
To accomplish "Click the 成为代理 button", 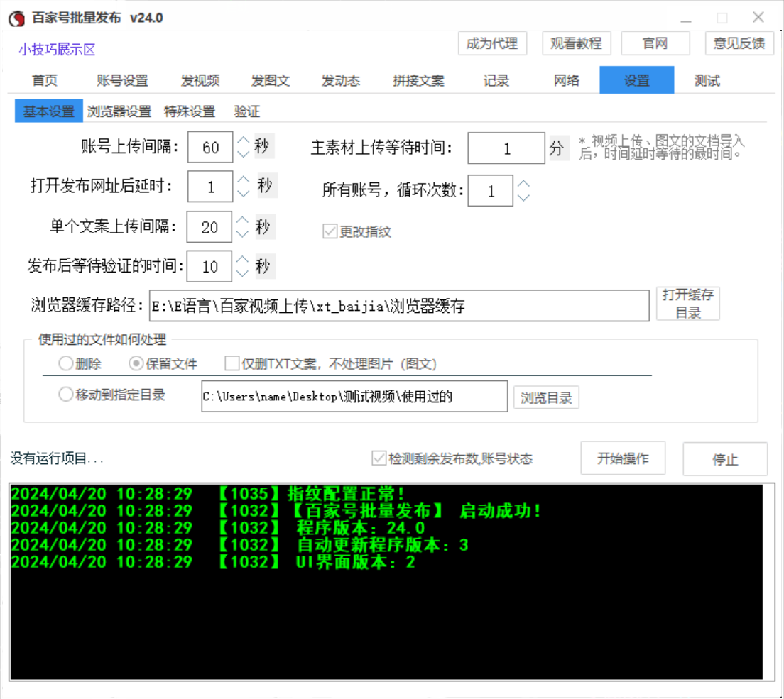I will pyautogui.click(x=492, y=43).
